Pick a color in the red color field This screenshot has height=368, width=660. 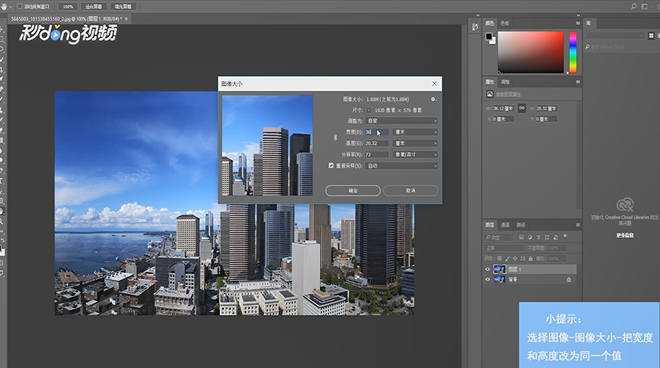click(x=531, y=52)
